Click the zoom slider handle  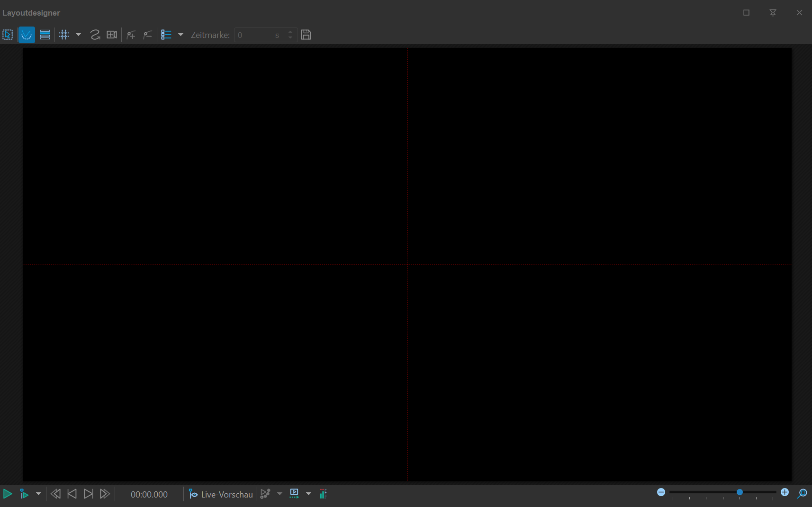click(x=740, y=492)
